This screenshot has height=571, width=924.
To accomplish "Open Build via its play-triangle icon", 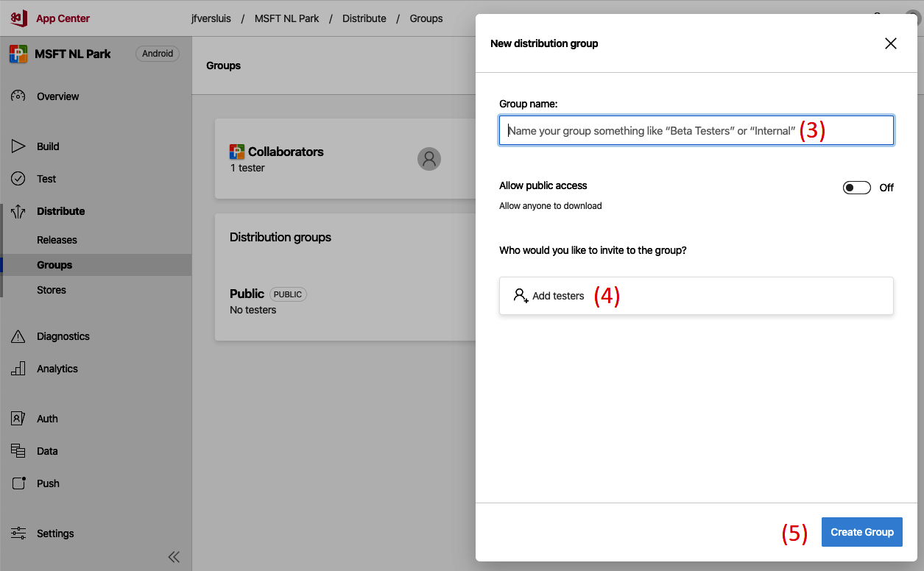I will [x=18, y=146].
